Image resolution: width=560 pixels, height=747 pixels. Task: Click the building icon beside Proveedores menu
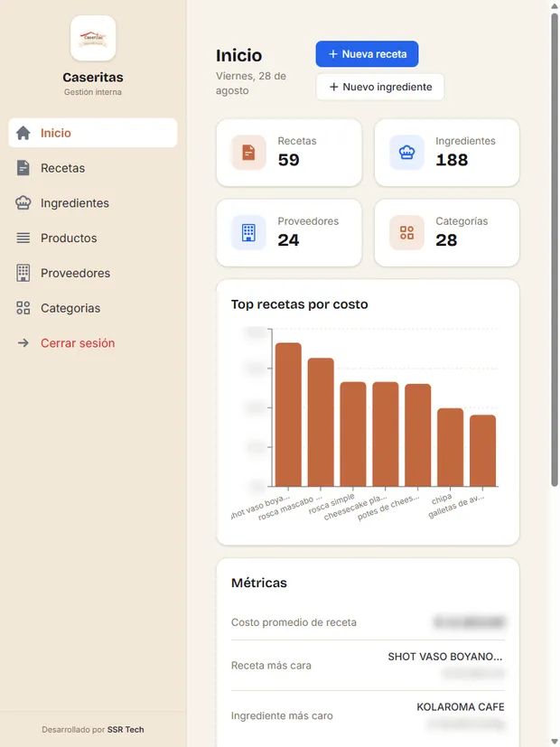pos(23,273)
